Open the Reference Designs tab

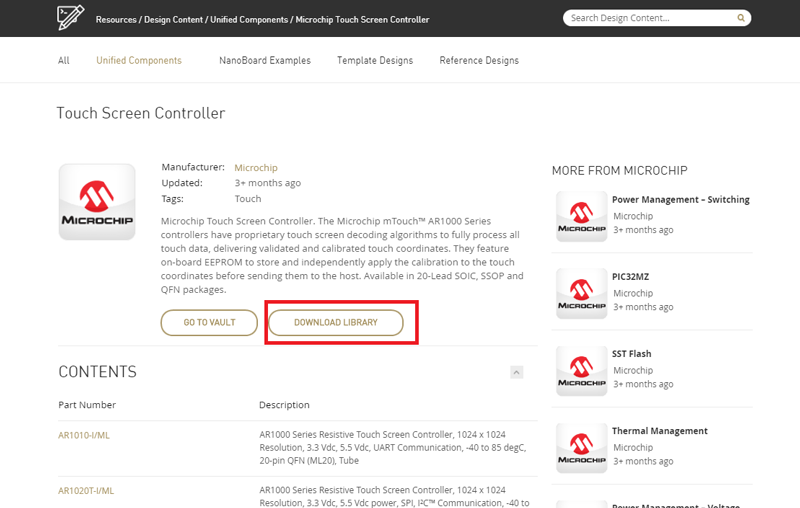tap(479, 61)
